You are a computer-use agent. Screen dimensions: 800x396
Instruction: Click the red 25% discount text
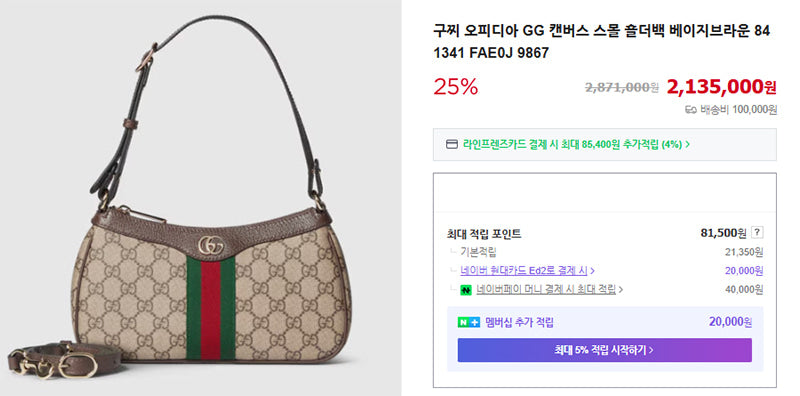pos(456,87)
